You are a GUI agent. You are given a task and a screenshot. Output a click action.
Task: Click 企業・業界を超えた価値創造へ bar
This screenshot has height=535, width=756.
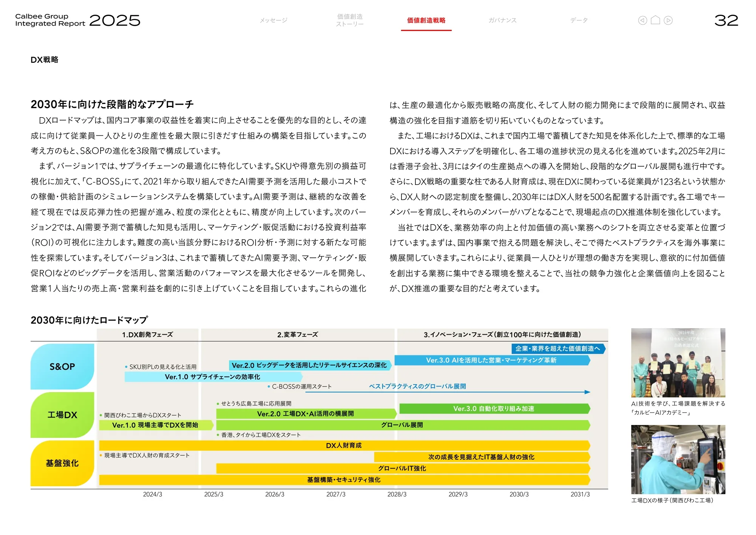[x=558, y=349]
